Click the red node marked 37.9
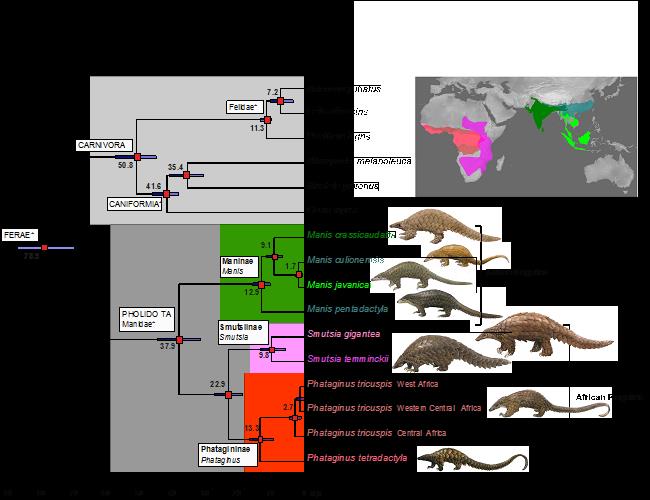 179,341
